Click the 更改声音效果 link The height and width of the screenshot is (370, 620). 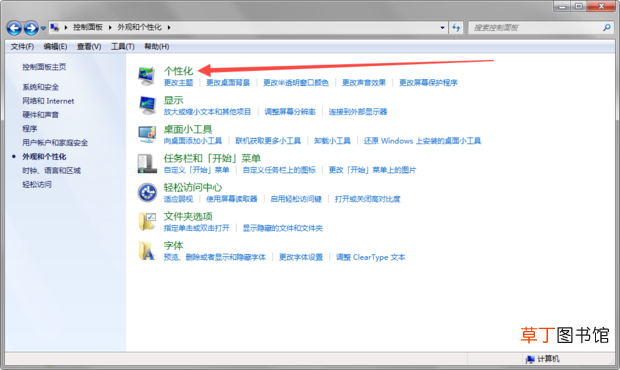click(364, 83)
